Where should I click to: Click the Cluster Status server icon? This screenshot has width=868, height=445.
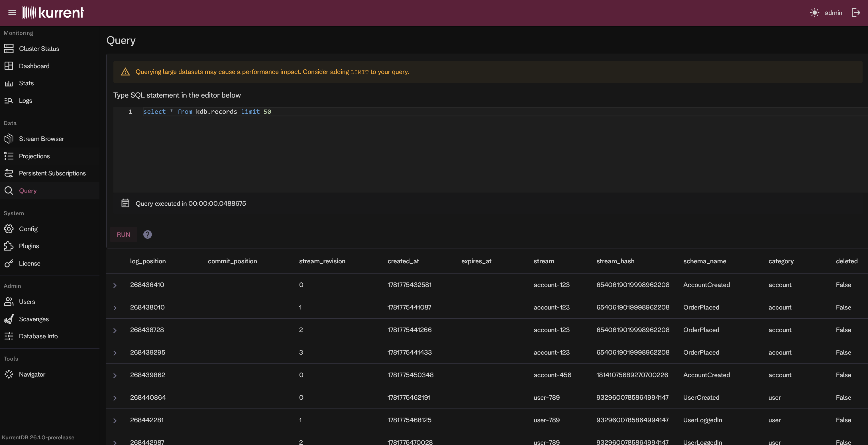point(9,48)
